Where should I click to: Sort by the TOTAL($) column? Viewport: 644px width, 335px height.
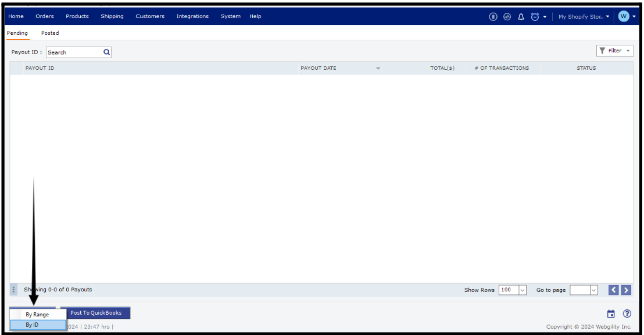442,68
